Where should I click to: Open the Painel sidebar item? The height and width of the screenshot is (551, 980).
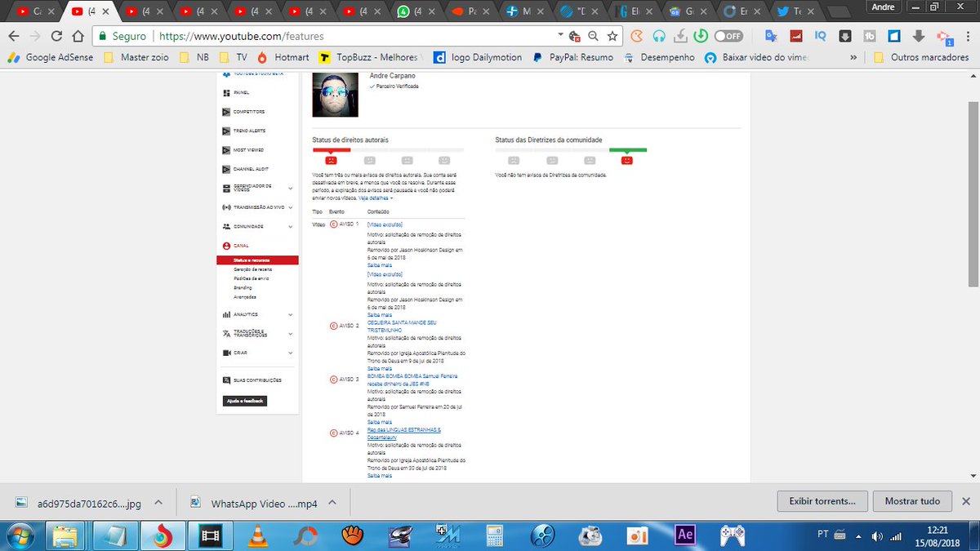click(x=242, y=92)
